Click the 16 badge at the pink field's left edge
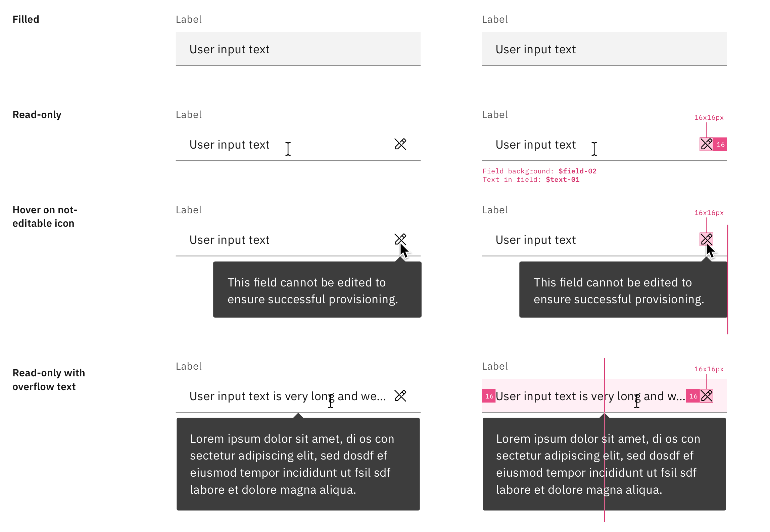Image resolution: width=770 pixels, height=532 pixels. pos(489,396)
